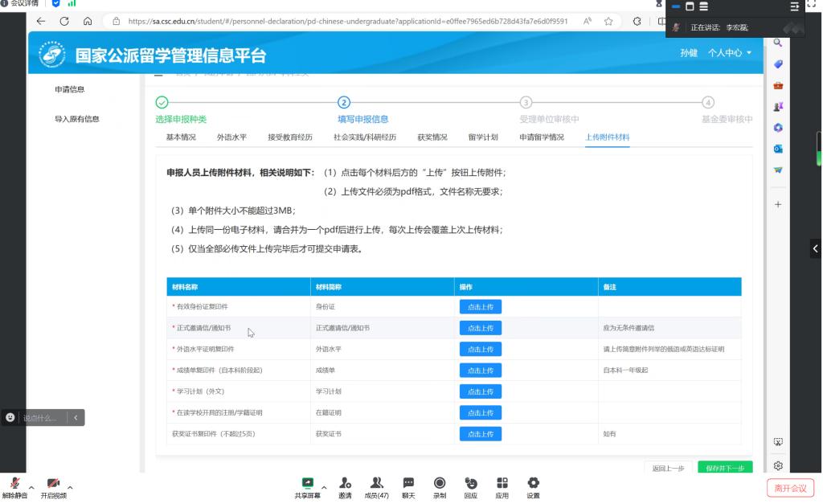
Task: Open the 成员(47) members list
Action: pyautogui.click(x=376, y=483)
